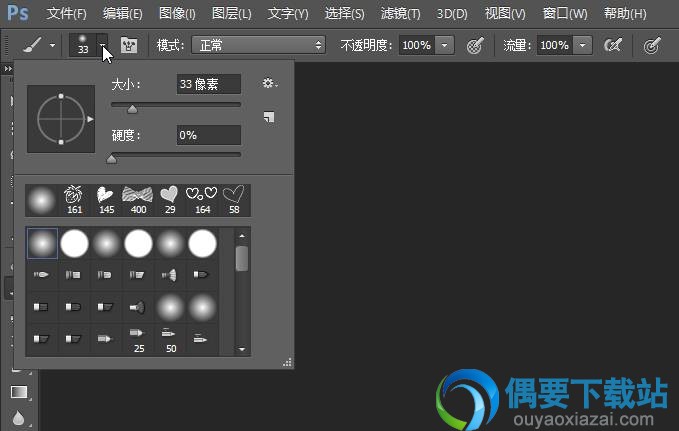The image size is (679, 431).
Task: Open the 窗口(W) menu
Action: tap(565, 13)
